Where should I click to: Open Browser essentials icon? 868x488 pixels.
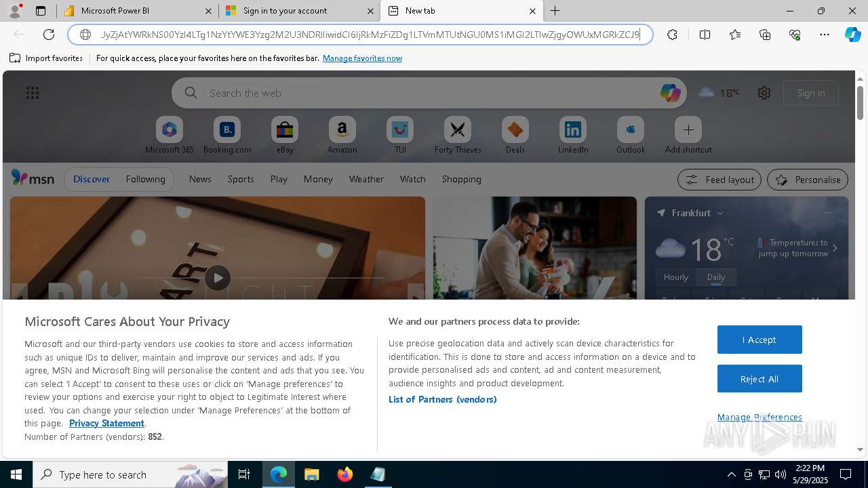click(x=795, y=35)
